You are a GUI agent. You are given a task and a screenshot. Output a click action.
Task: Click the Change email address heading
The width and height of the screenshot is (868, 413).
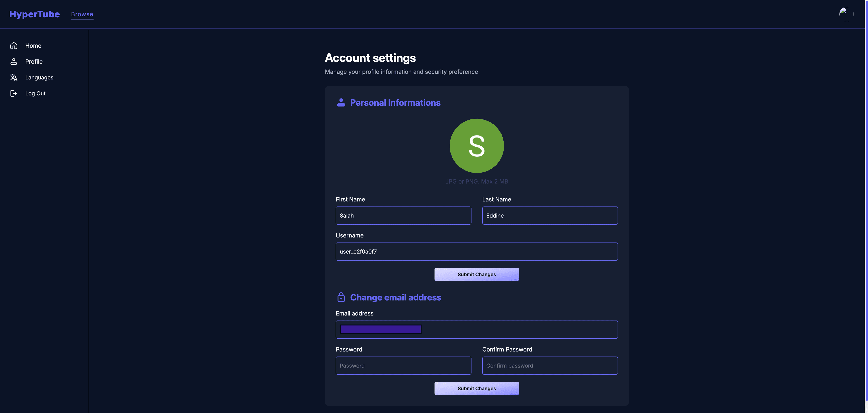tap(396, 297)
